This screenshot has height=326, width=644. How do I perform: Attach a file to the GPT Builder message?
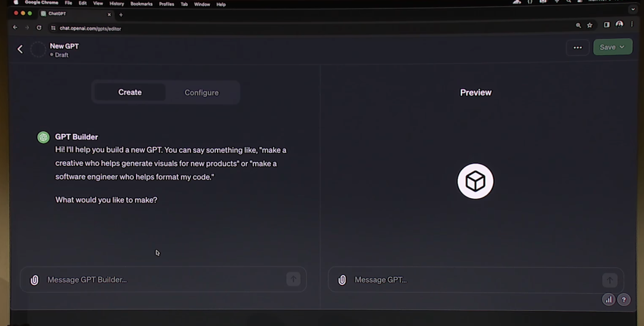coord(35,280)
